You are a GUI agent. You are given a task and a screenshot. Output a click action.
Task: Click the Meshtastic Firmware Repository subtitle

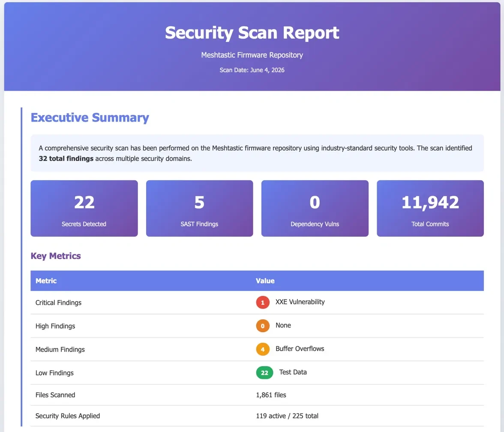(252, 55)
